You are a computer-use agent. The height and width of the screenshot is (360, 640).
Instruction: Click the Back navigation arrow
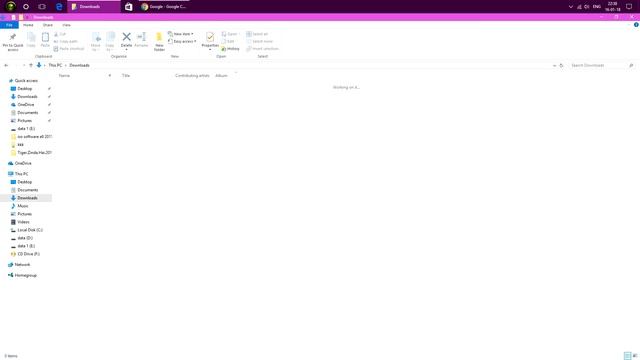6,65
